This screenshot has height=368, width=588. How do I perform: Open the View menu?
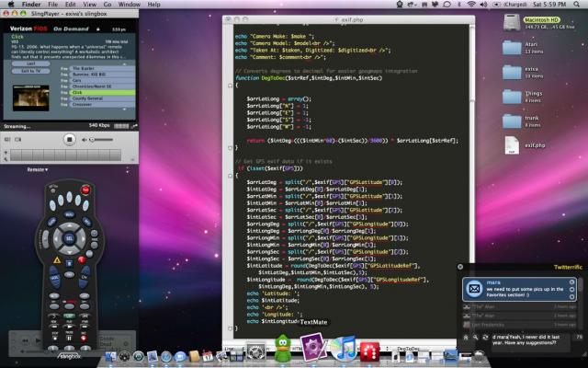(90, 5)
